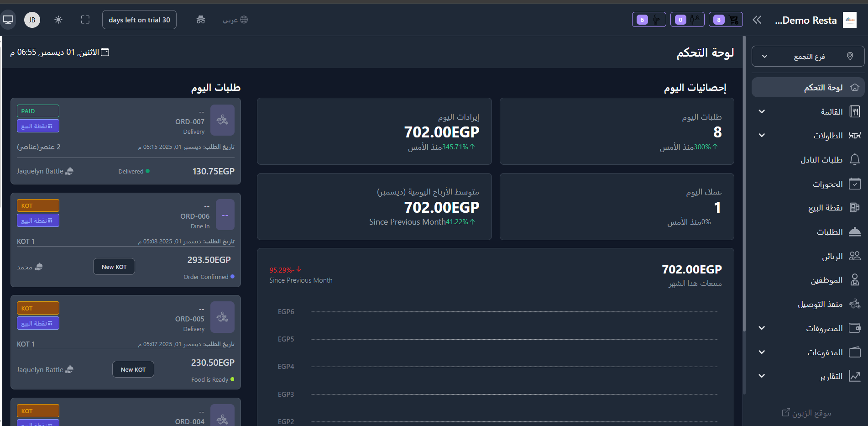This screenshot has width=868, height=426.
Task: Click the desktop monitor icon in the top bar
Action: point(8,20)
